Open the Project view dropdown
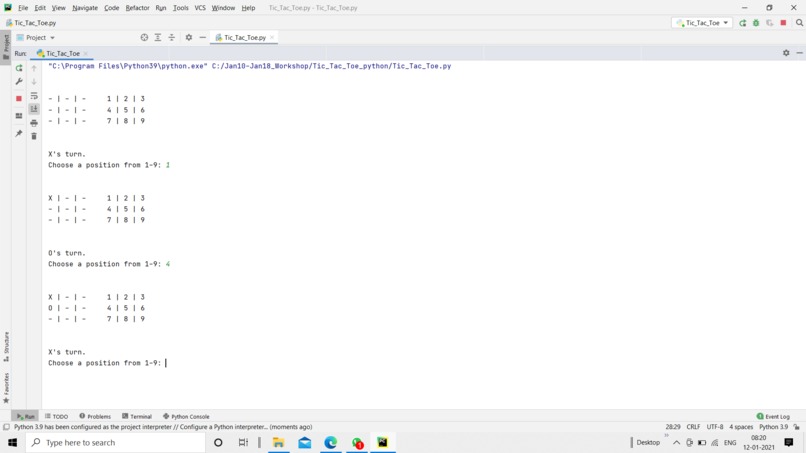This screenshot has height=453, width=806. [x=35, y=38]
